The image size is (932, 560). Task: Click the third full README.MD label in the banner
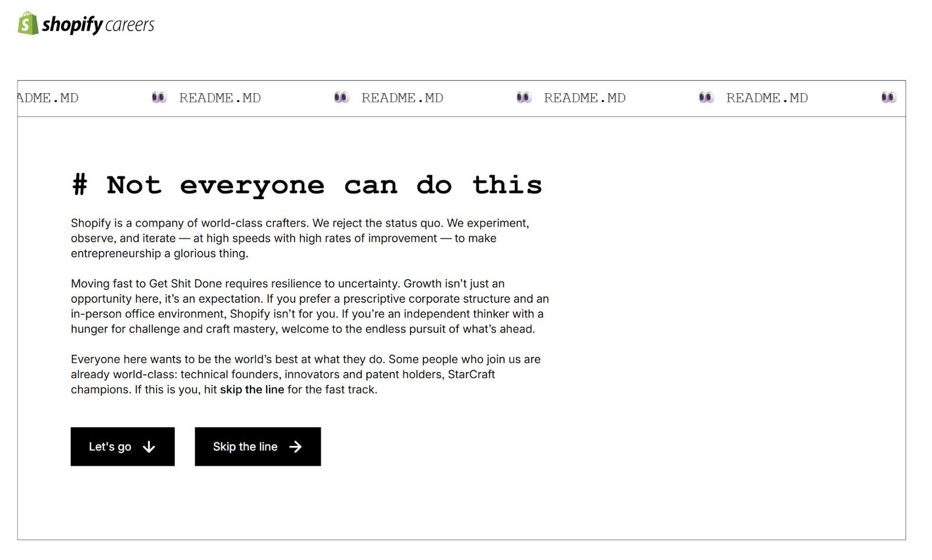pyautogui.click(x=584, y=98)
